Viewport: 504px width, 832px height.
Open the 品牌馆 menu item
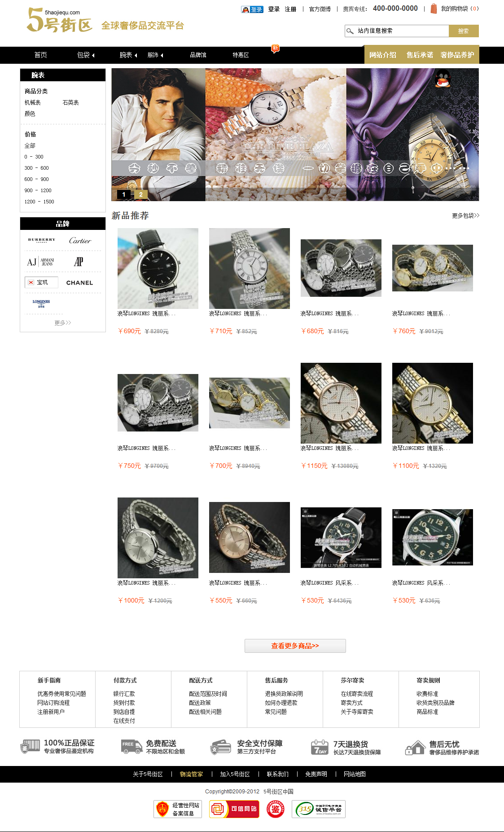pos(198,55)
